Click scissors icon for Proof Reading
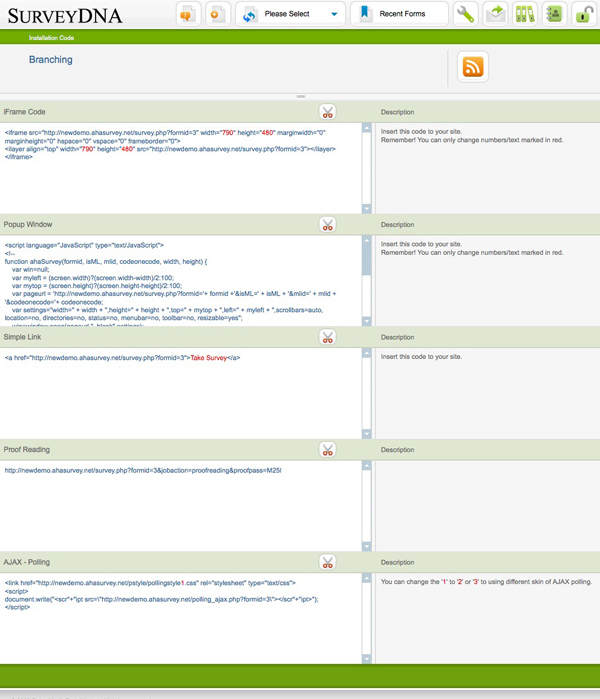Viewport: 600px width, 699px height. pyautogui.click(x=327, y=449)
